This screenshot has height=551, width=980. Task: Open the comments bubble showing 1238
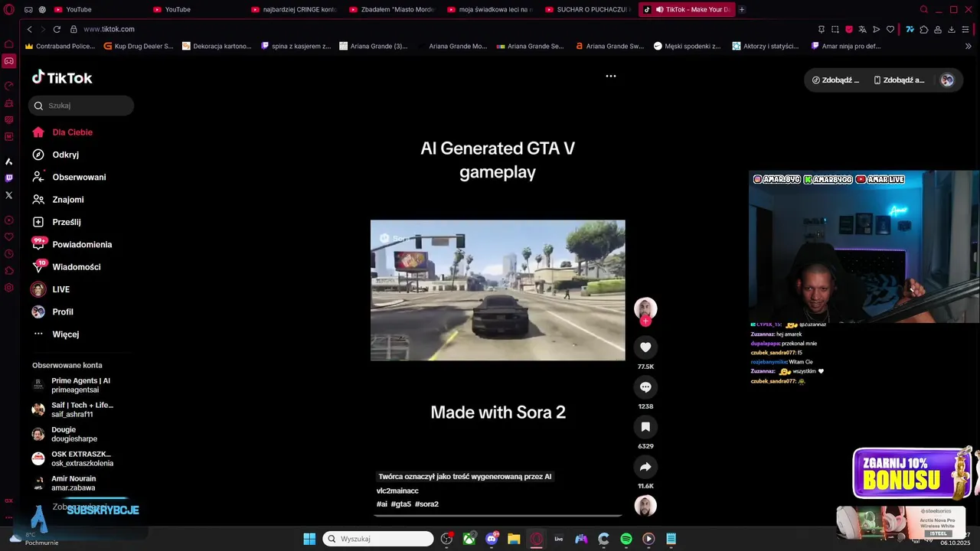coord(645,387)
